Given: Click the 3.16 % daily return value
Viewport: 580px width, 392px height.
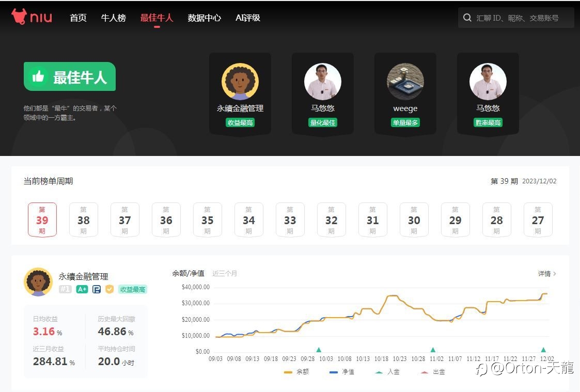Looking at the screenshot, I should [x=48, y=332].
